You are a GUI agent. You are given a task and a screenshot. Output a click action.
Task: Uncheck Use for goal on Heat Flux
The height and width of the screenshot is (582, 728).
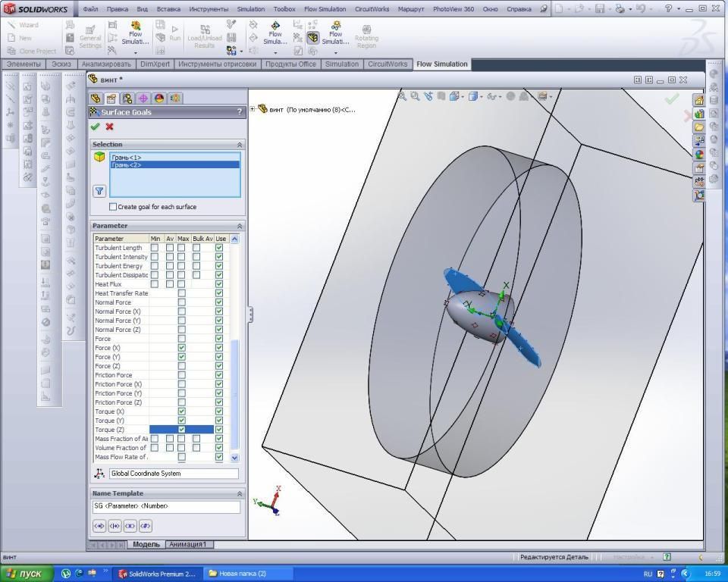tap(219, 284)
